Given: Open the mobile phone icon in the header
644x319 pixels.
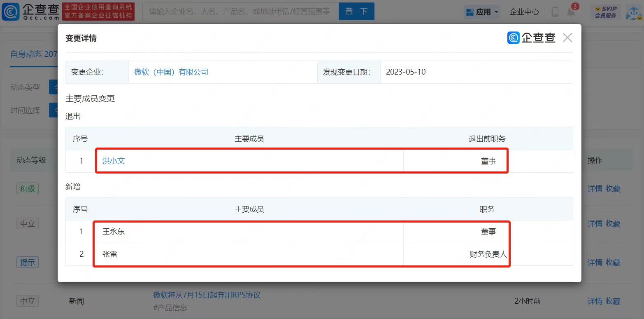Looking at the screenshot, I should (x=555, y=12).
